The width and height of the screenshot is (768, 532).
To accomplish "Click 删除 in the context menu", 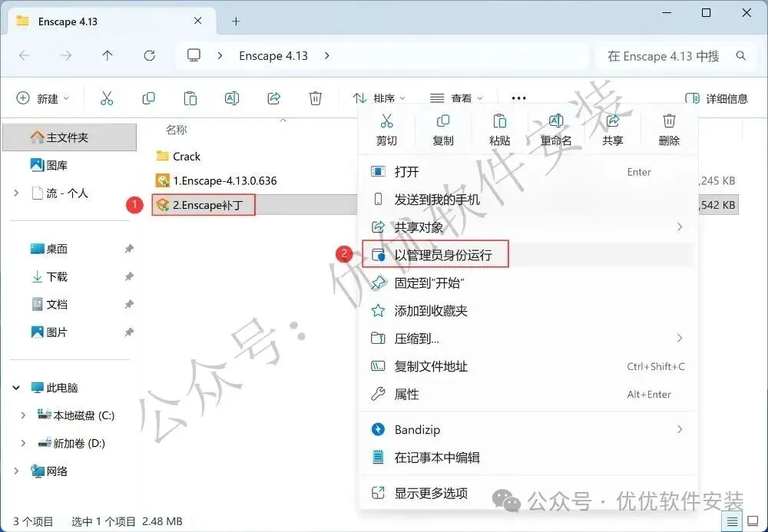I will 669,130.
